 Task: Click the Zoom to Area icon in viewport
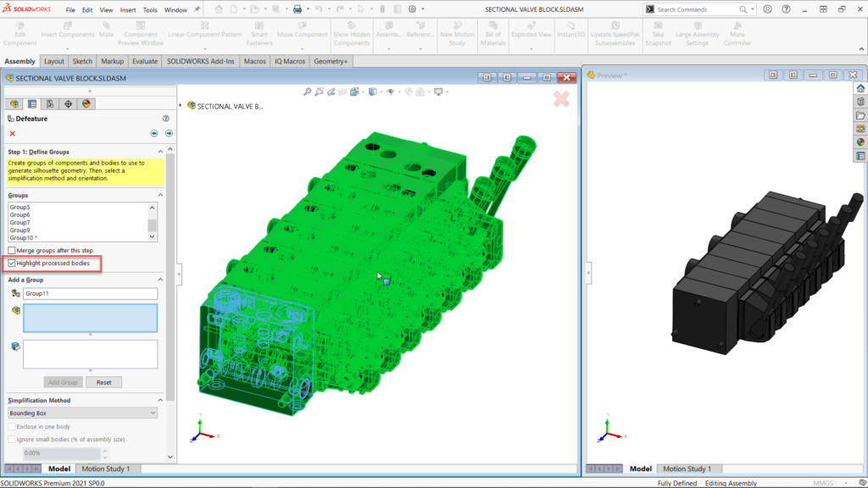(x=319, y=91)
